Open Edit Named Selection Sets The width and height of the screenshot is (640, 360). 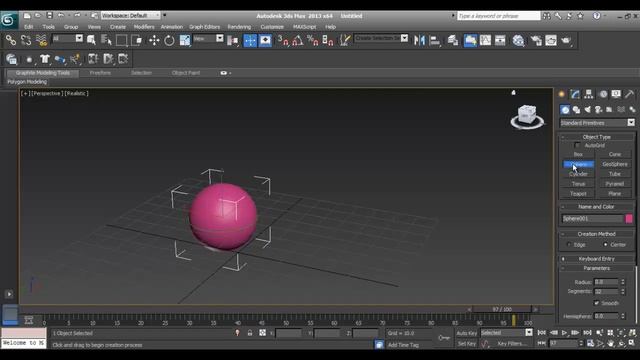pos(345,40)
